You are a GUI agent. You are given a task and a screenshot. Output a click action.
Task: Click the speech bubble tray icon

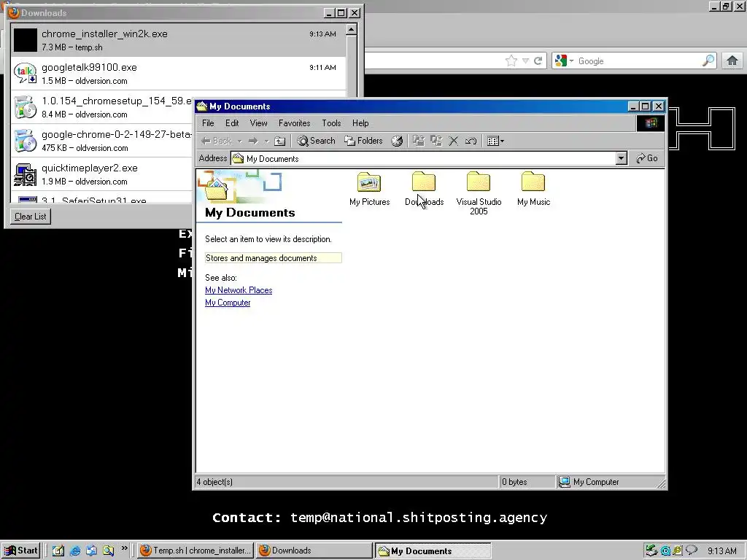(692, 551)
